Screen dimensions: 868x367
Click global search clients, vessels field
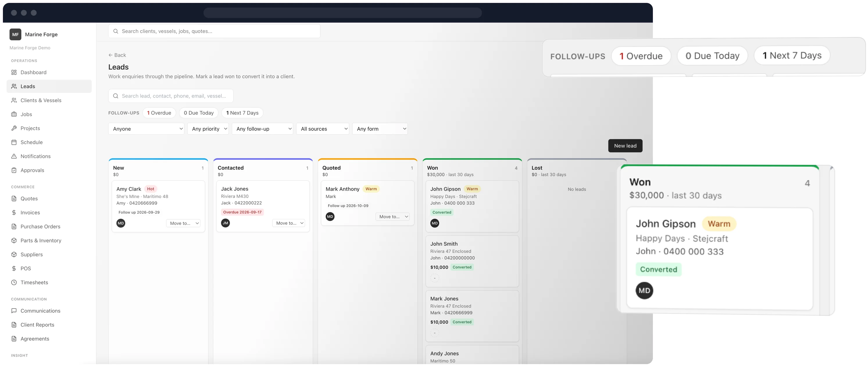pos(214,31)
